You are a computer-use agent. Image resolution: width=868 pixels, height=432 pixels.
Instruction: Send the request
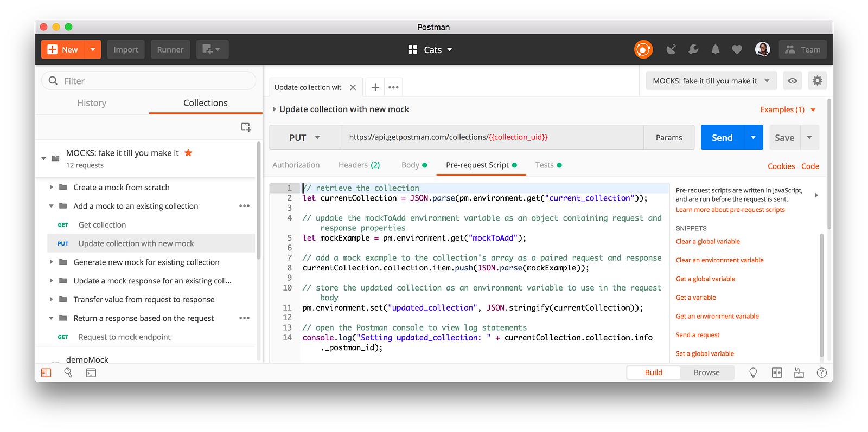[x=722, y=138]
